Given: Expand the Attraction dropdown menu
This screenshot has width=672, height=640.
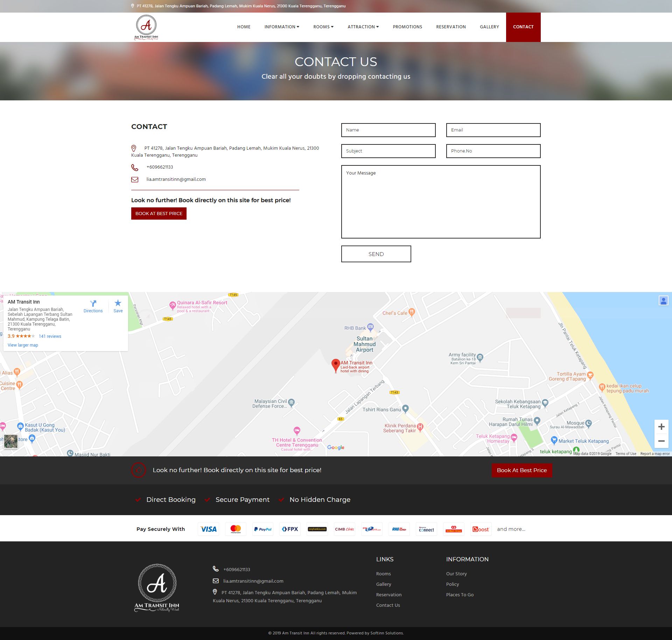Looking at the screenshot, I should (x=363, y=27).
